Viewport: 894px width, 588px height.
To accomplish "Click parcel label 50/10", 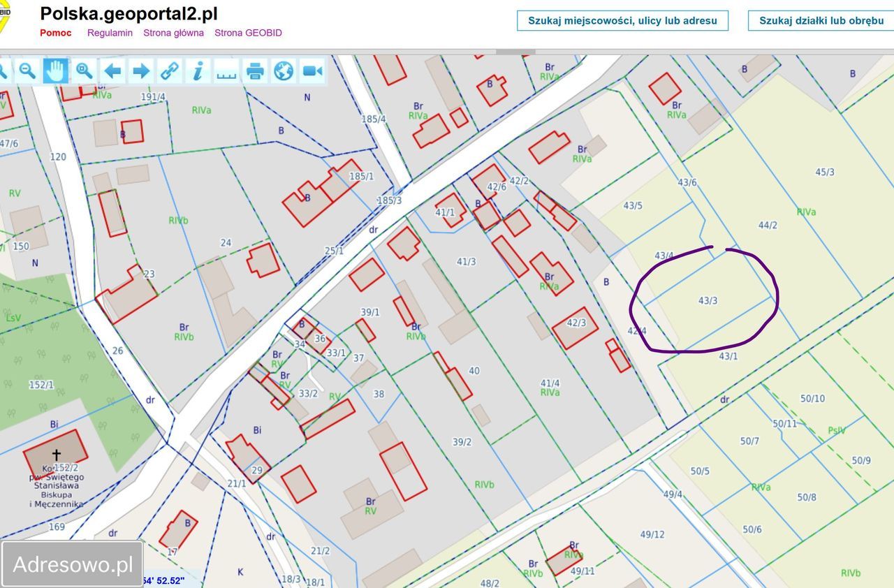I will (x=812, y=399).
